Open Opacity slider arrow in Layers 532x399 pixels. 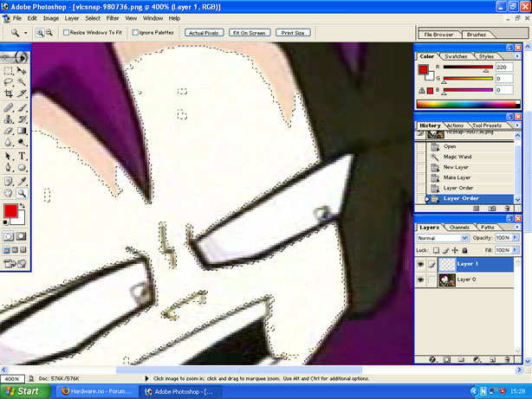tap(516, 238)
